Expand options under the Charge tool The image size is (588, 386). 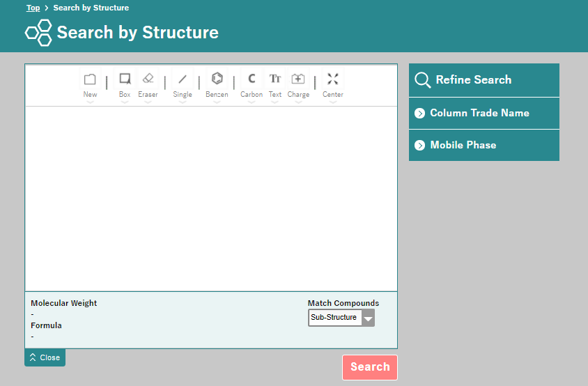pos(298,102)
